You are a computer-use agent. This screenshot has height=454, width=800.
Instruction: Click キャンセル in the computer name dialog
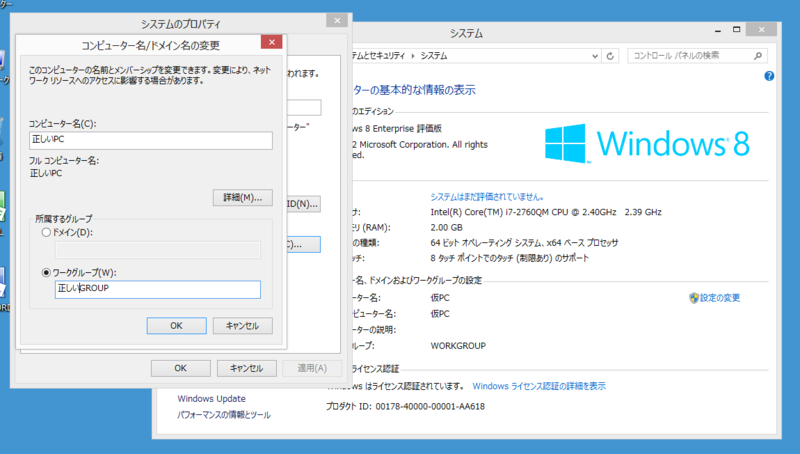[242, 325]
